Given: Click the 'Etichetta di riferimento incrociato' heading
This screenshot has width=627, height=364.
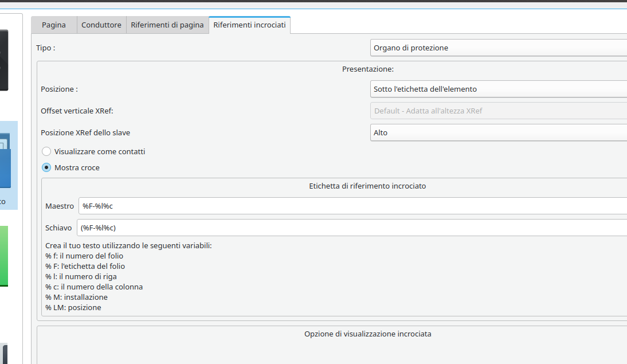Looking at the screenshot, I should [x=367, y=186].
